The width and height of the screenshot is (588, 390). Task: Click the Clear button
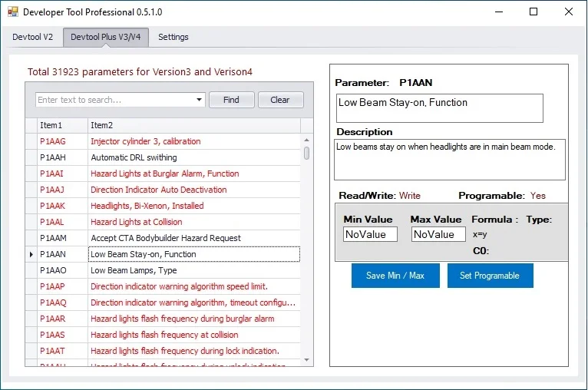(280, 100)
